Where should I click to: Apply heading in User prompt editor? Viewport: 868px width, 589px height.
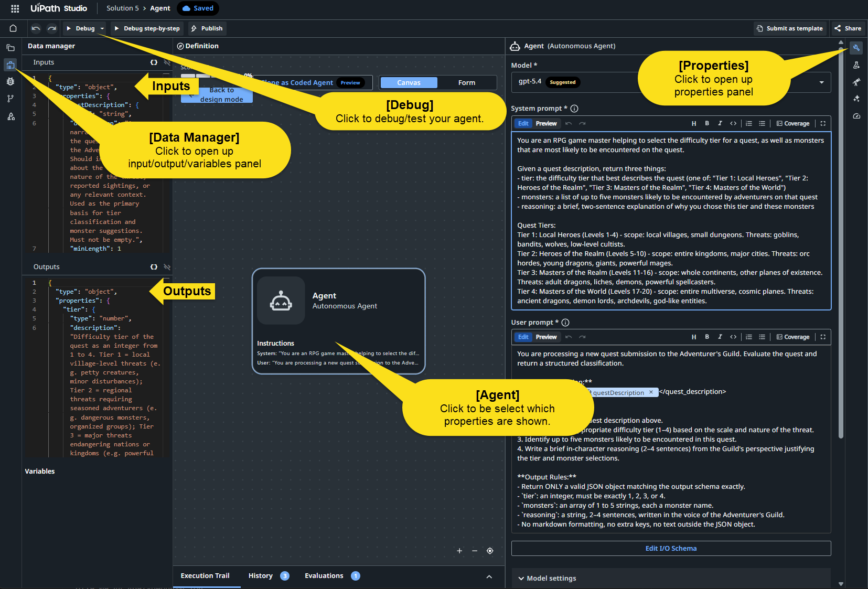pos(693,337)
